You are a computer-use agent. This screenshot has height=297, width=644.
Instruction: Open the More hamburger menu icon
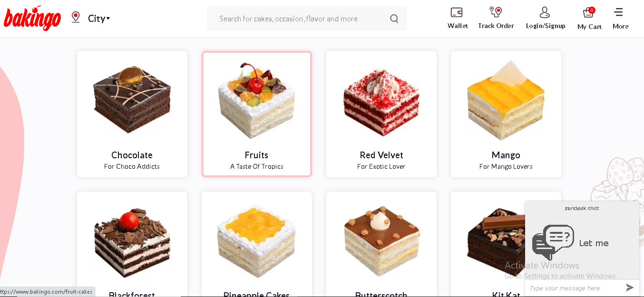tap(618, 12)
